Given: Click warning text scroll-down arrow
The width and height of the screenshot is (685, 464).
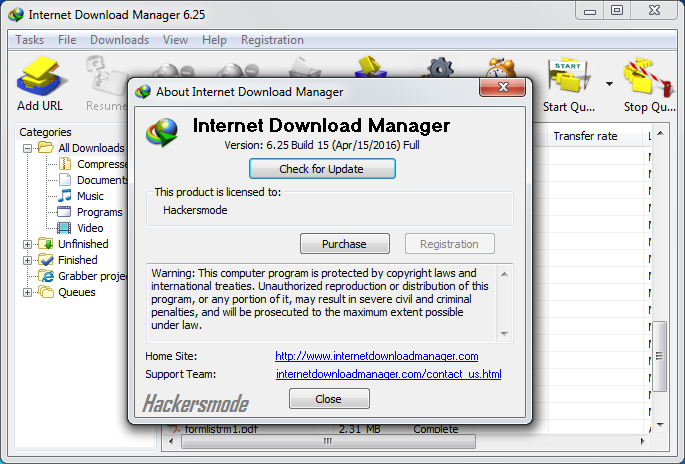Looking at the screenshot, I should [504, 334].
